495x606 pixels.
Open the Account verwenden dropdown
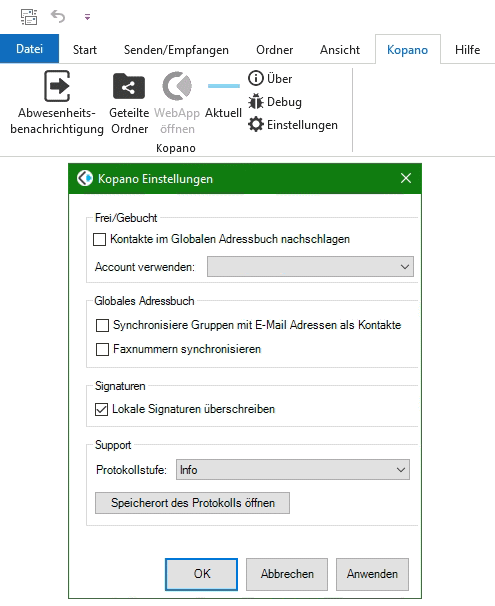coord(310,267)
